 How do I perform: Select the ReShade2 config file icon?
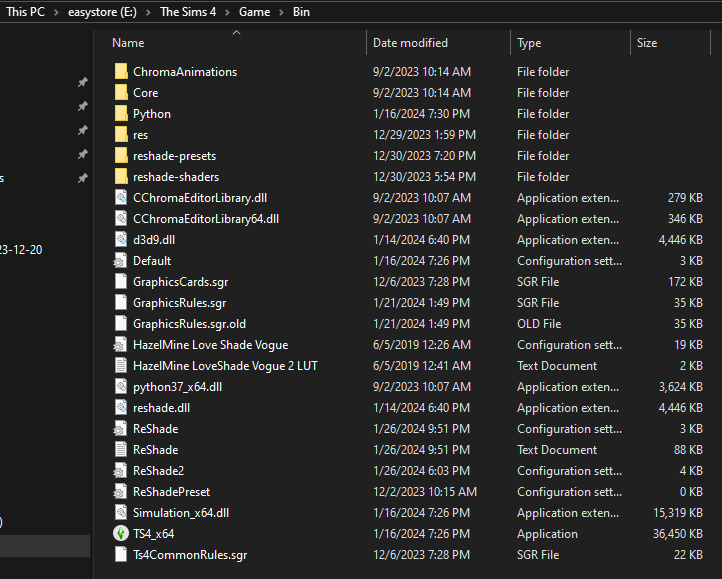(x=120, y=471)
